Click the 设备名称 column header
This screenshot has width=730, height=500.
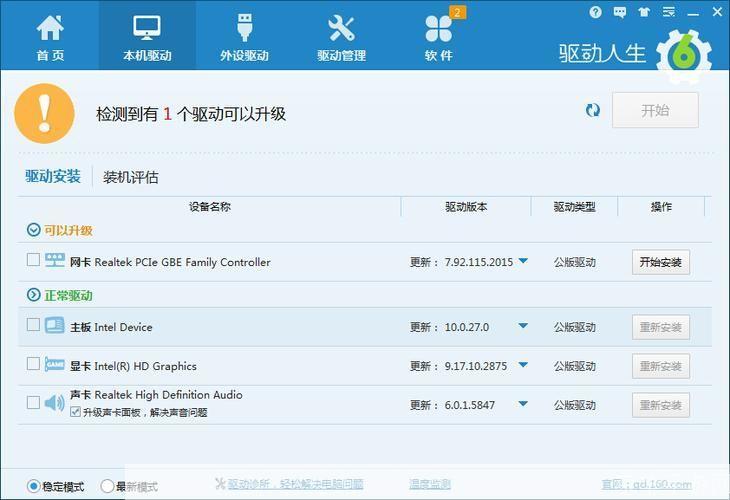(210, 207)
